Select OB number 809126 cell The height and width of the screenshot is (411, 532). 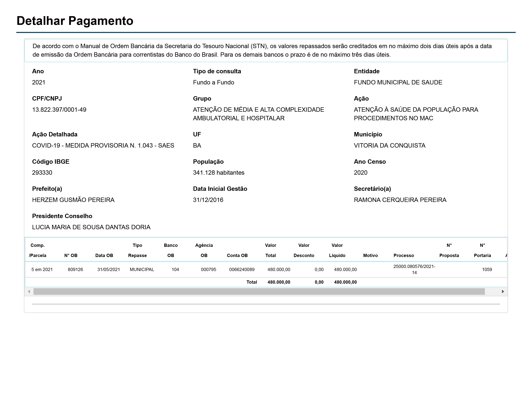click(75, 269)
